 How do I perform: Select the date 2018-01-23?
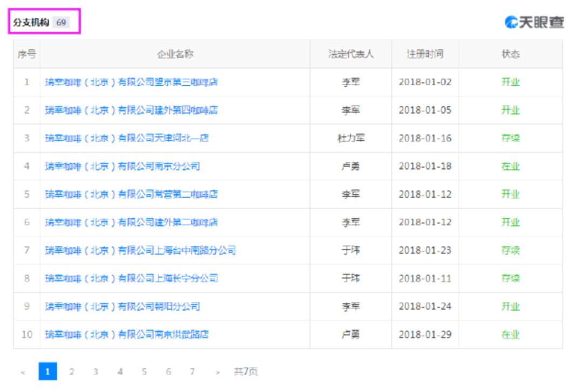(x=425, y=250)
